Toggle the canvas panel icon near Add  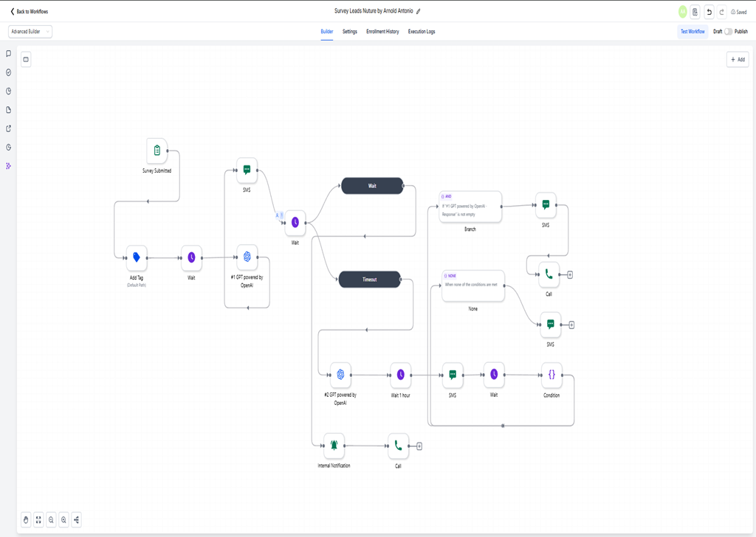[26, 60]
